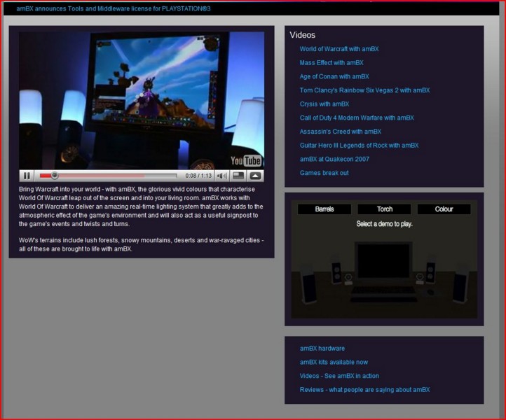Play World of Warcraft with amBX video
The image size is (506, 420).
339,49
